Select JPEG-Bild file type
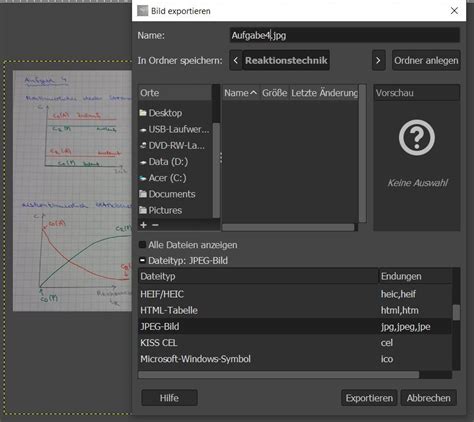474x422 pixels. coord(295,326)
